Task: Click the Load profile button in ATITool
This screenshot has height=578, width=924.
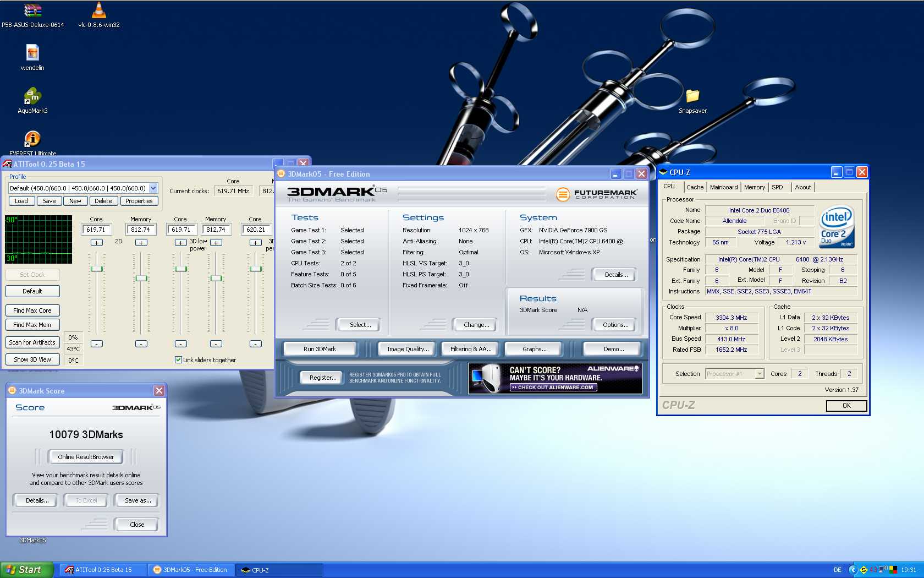Action: click(x=21, y=201)
